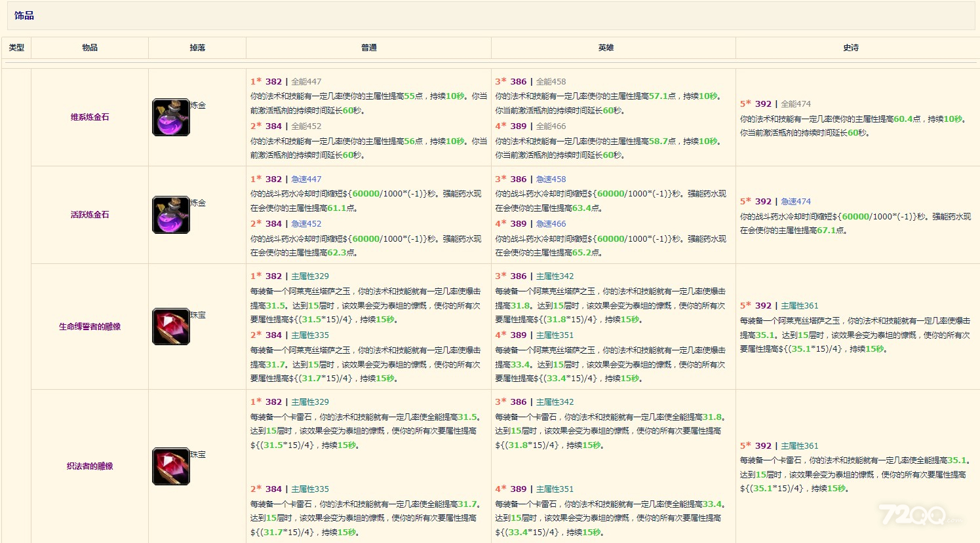
Task: Click the 掉落 column header
Action: 197,48
